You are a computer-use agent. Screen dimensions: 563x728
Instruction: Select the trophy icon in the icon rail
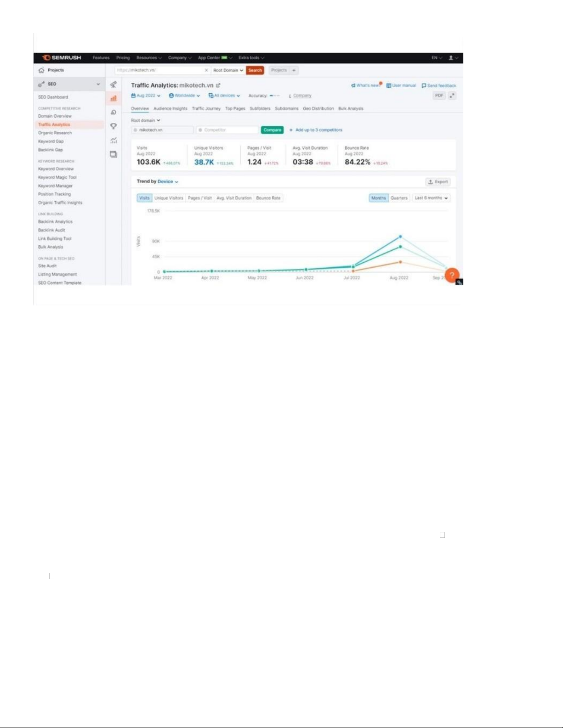tap(113, 126)
